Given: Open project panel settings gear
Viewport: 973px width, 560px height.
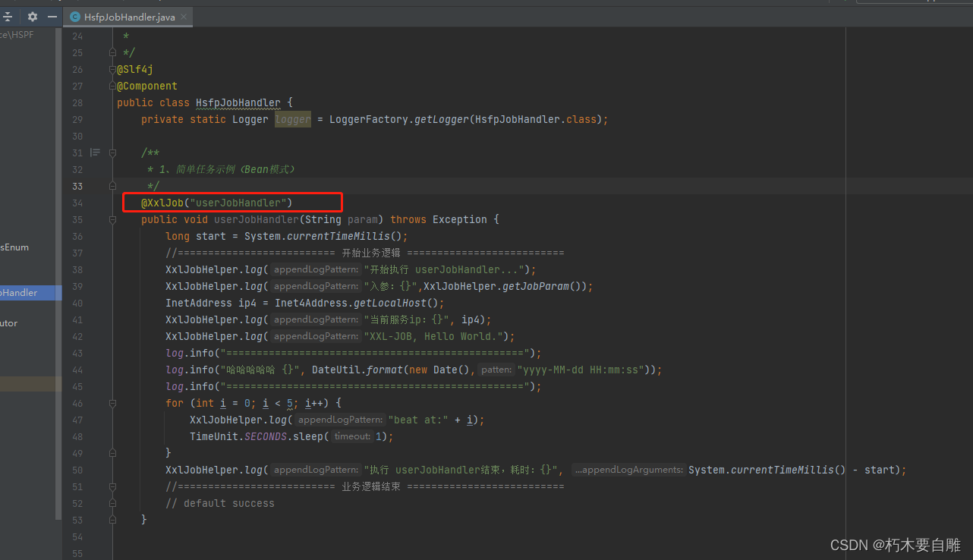Looking at the screenshot, I should tap(32, 16).
